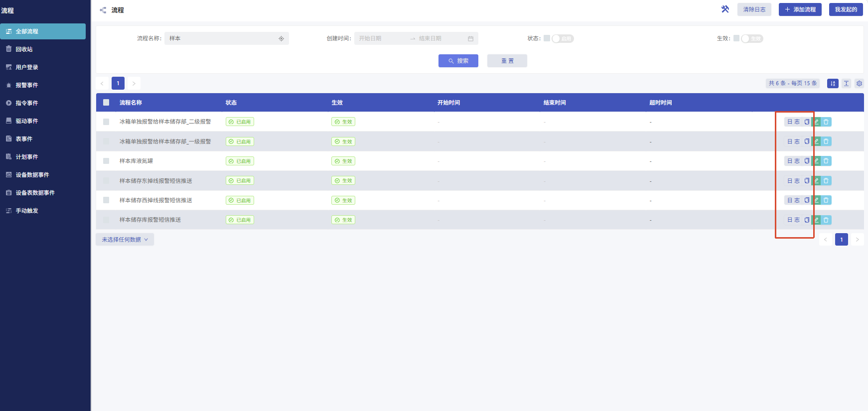This screenshot has height=411, width=868.
Task: Delete the 样本储存西掉线报警短信推送 flow
Action: 826,200
